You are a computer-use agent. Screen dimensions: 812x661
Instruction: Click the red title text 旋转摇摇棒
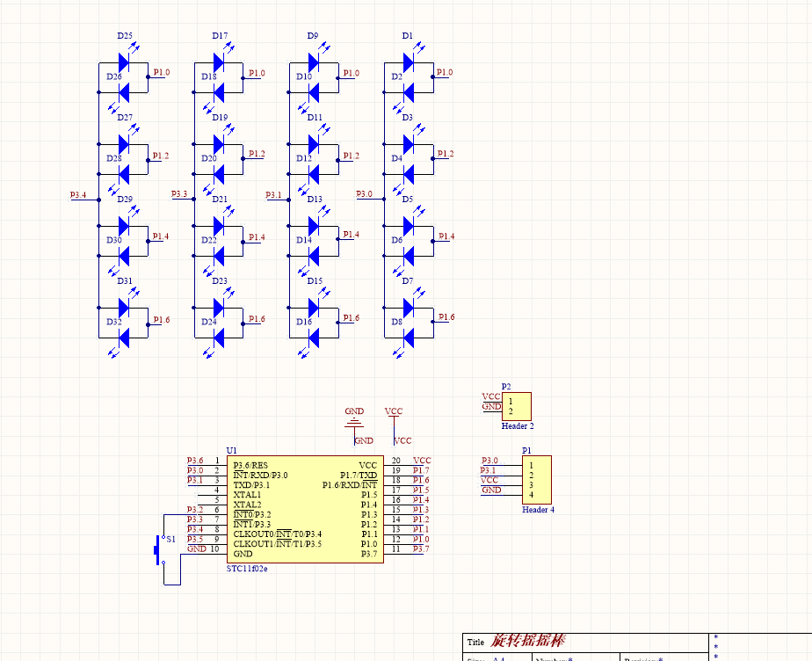[527, 641]
